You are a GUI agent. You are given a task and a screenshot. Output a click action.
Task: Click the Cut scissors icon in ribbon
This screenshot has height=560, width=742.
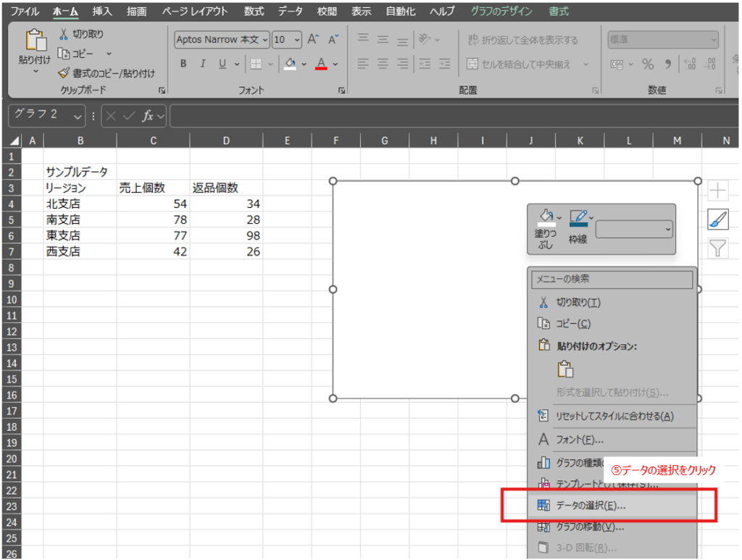tap(64, 34)
